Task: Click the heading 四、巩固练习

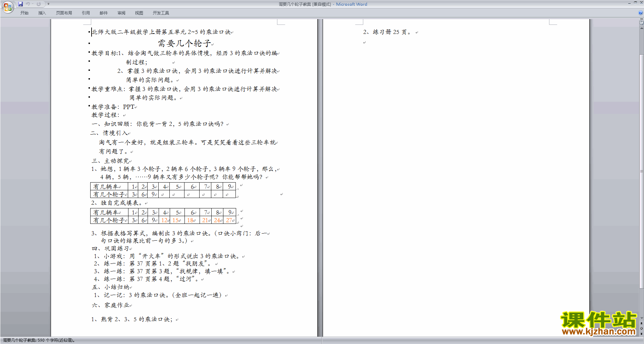Action: [x=110, y=248]
